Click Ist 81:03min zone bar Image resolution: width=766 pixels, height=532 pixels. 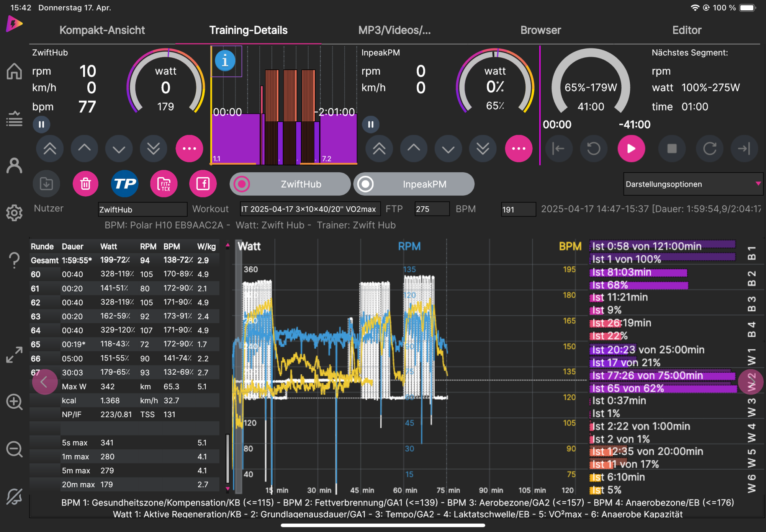click(x=638, y=272)
